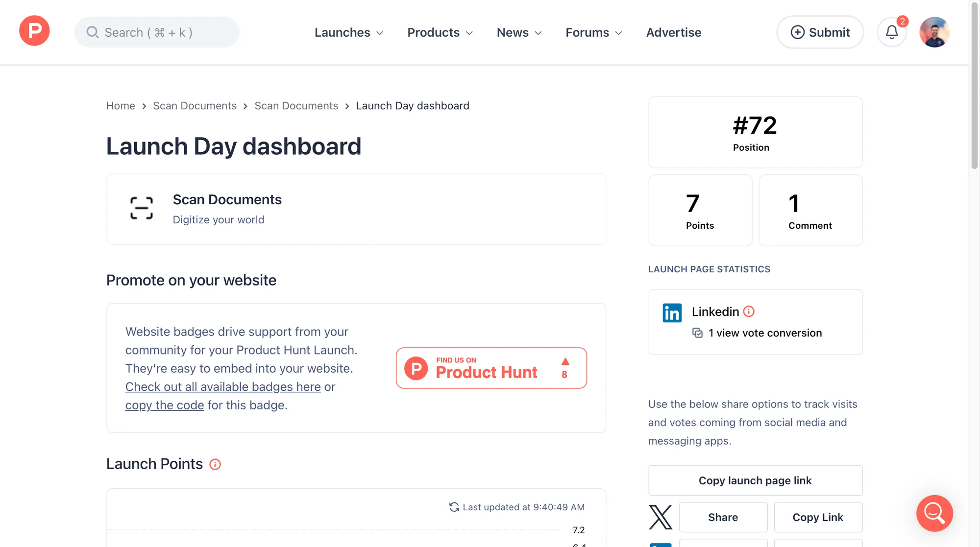Click the Product Hunt logo

pos(34,31)
